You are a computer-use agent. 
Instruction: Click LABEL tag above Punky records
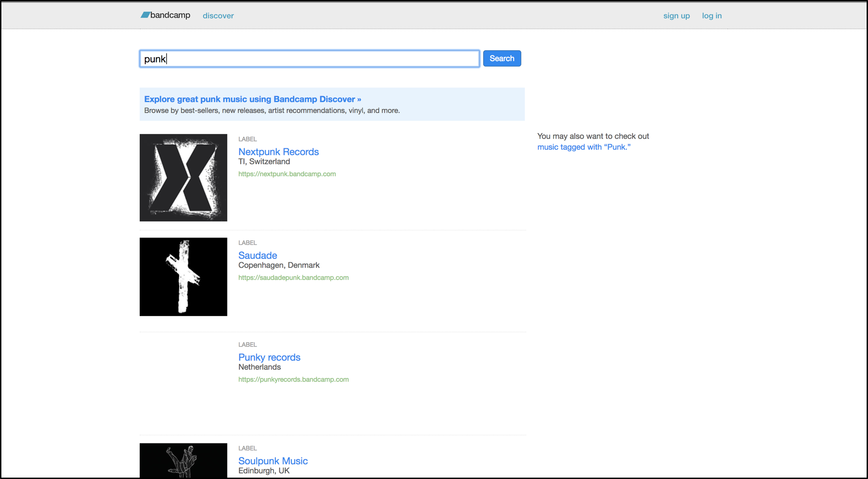[x=247, y=344]
